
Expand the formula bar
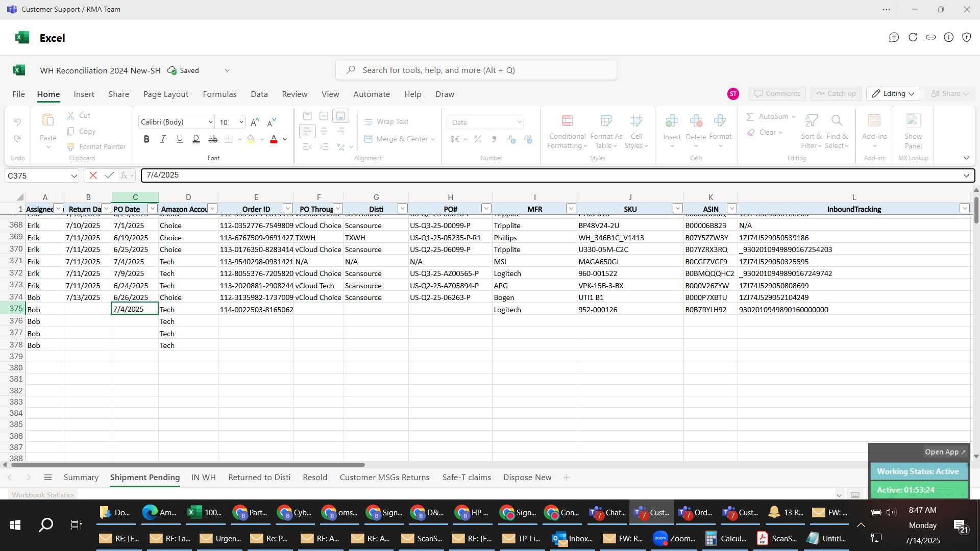point(966,176)
